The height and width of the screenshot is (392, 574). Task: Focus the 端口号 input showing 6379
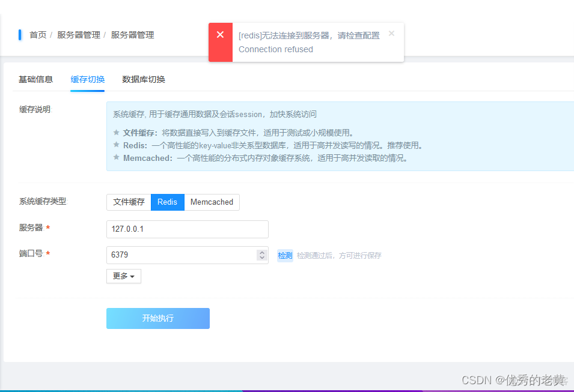(x=180, y=255)
